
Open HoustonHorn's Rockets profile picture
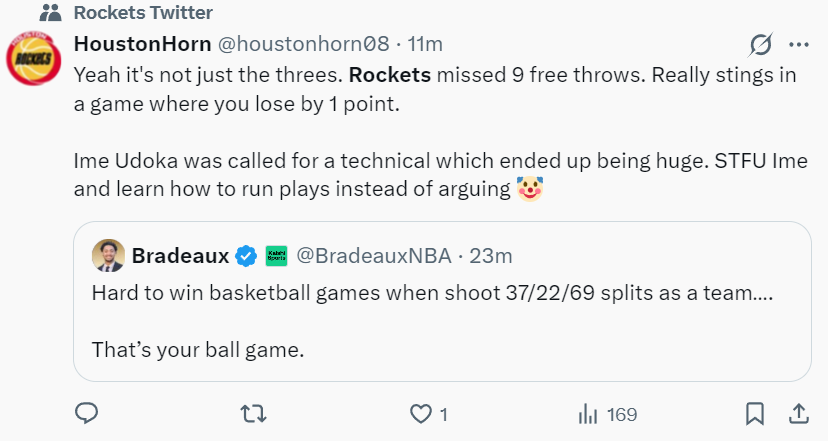(31, 60)
